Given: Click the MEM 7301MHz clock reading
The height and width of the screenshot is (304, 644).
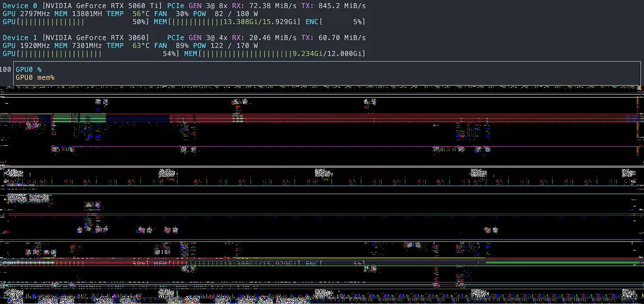Looking at the screenshot, I should [78, 45].
